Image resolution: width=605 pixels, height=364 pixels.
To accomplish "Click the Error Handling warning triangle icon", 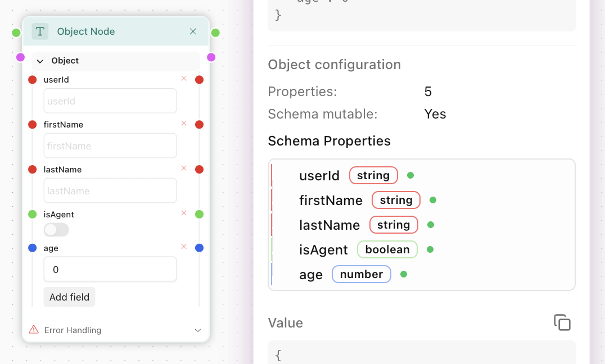I will point(34,330).
